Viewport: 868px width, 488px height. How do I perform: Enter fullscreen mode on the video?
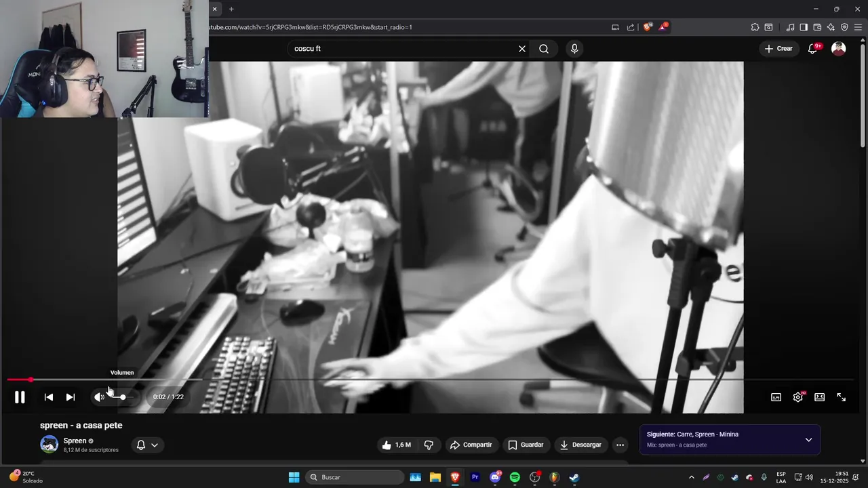click(x=841, y=397)
